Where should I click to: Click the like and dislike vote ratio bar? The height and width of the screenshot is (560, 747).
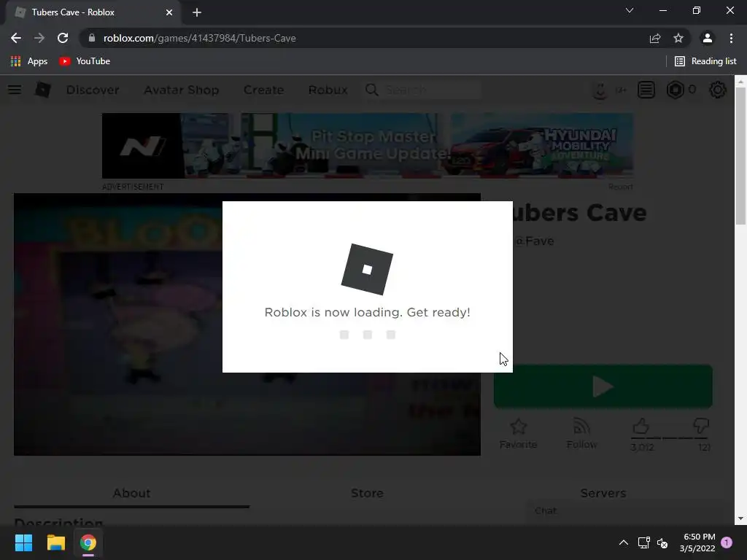coord(670,437)
